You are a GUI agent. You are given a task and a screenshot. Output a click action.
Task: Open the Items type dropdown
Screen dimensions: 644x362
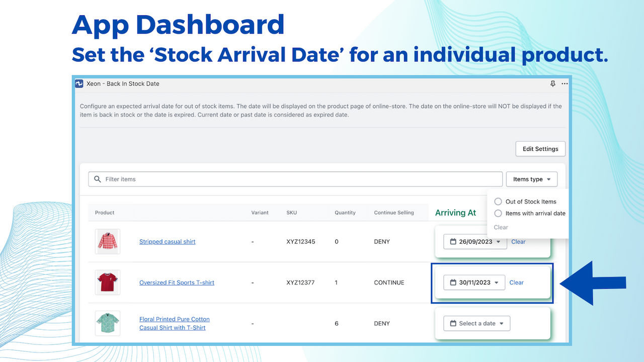(532, 179)
